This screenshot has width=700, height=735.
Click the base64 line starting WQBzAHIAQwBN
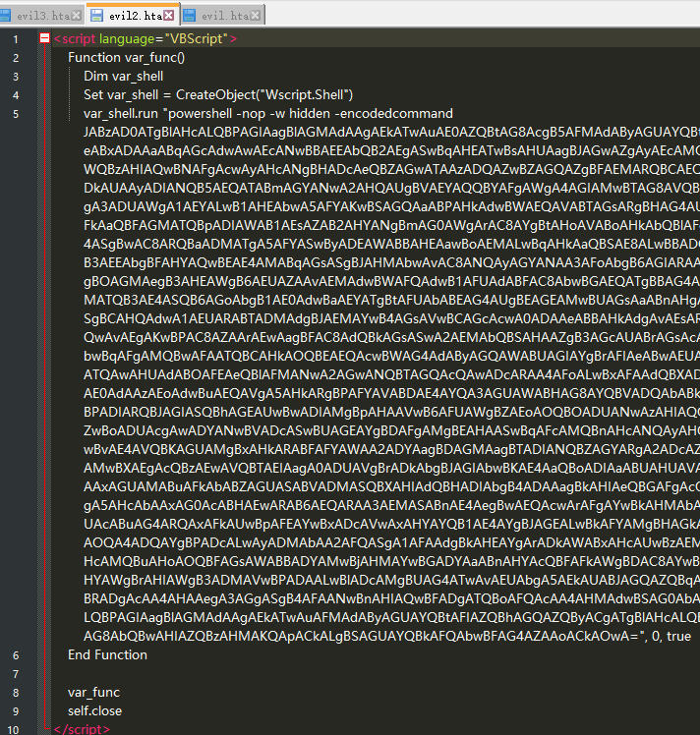[391, 170]
